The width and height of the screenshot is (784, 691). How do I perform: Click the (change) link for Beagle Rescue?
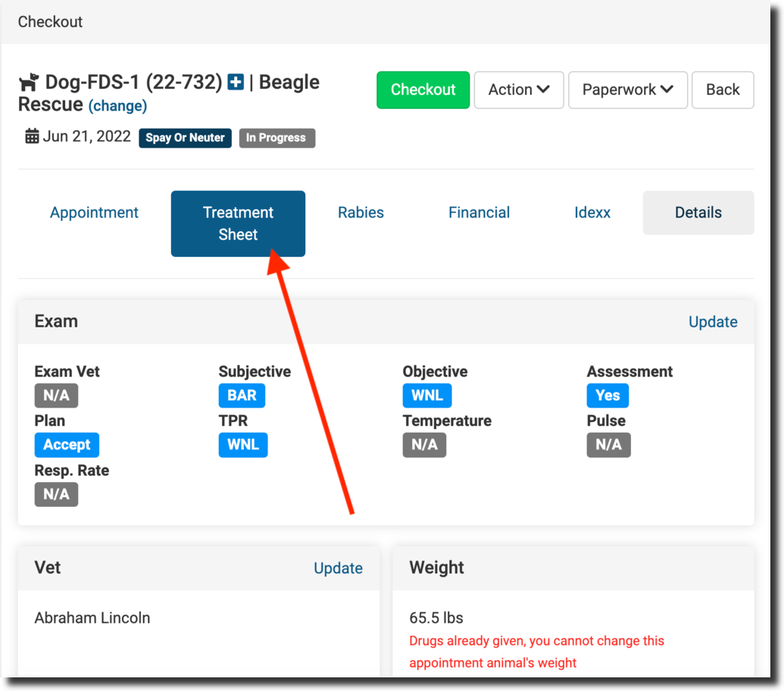click(x=117, y=106)
